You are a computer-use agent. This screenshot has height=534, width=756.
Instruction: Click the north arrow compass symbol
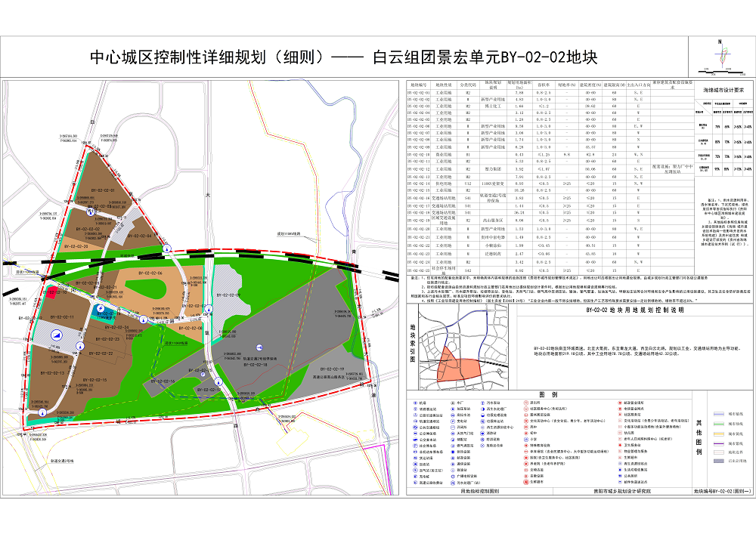click(x=721, y=54)
